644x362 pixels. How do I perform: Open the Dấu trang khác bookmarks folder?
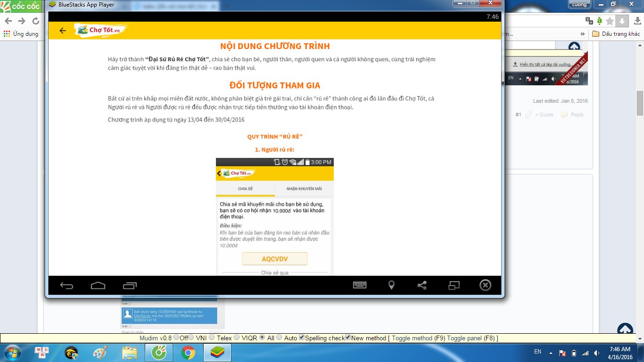coord(616,34)
